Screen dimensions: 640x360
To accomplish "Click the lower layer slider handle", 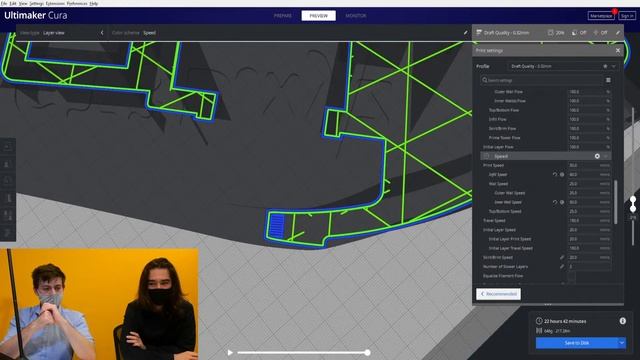I will [633, 209].
